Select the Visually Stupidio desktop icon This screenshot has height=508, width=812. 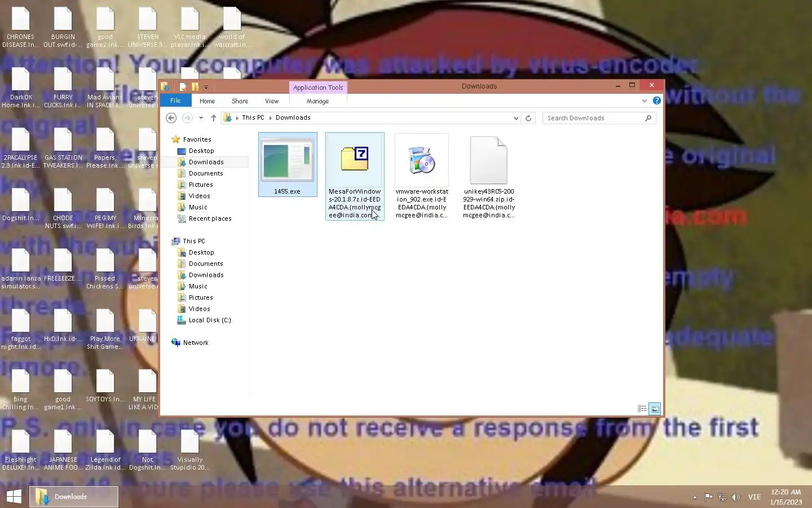(189, 450)
